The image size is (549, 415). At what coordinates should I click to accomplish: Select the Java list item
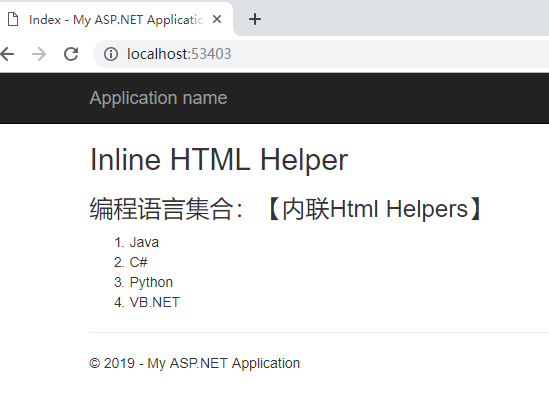click(x=144, y=242)
